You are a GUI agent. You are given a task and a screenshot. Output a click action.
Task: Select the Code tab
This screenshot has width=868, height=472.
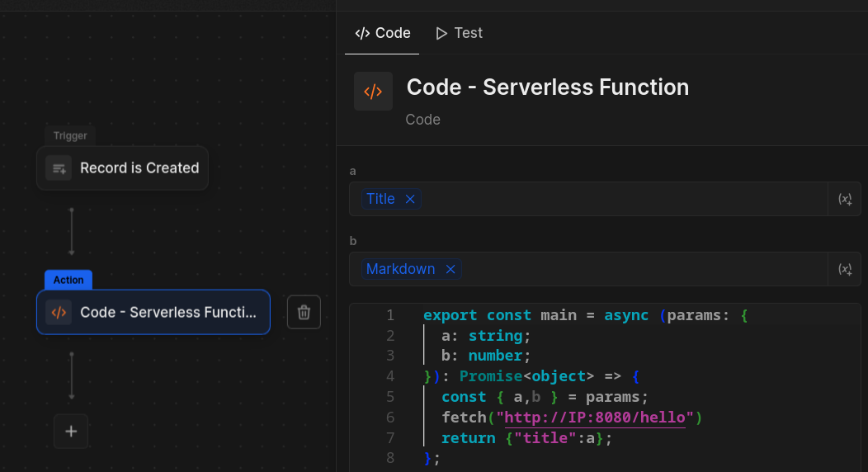(382, 33)
